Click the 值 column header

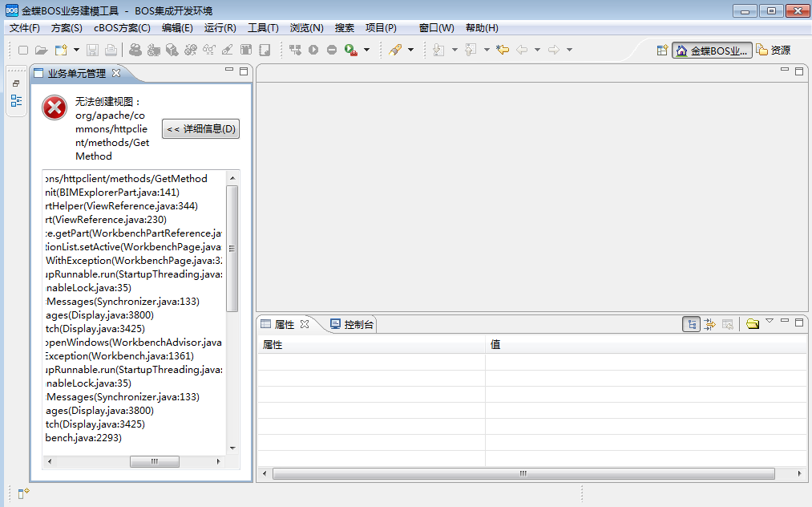pos(646,345)
